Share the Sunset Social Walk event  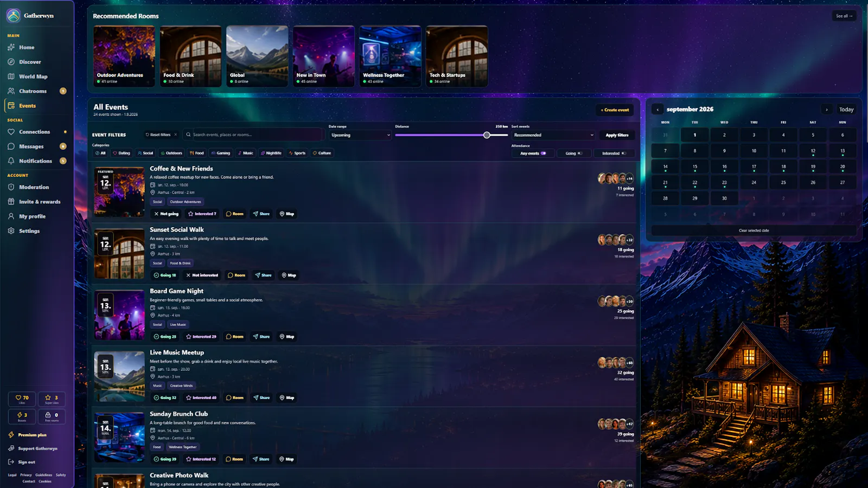[x=263, y=275]
